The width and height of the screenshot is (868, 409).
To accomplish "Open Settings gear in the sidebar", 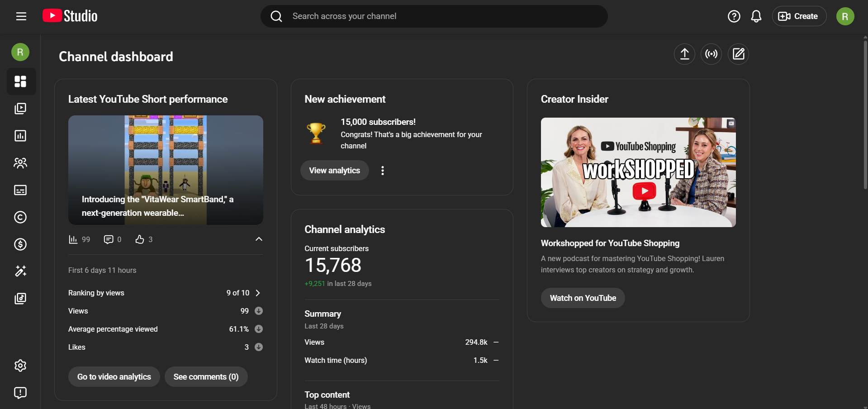I will pos(20,366).
